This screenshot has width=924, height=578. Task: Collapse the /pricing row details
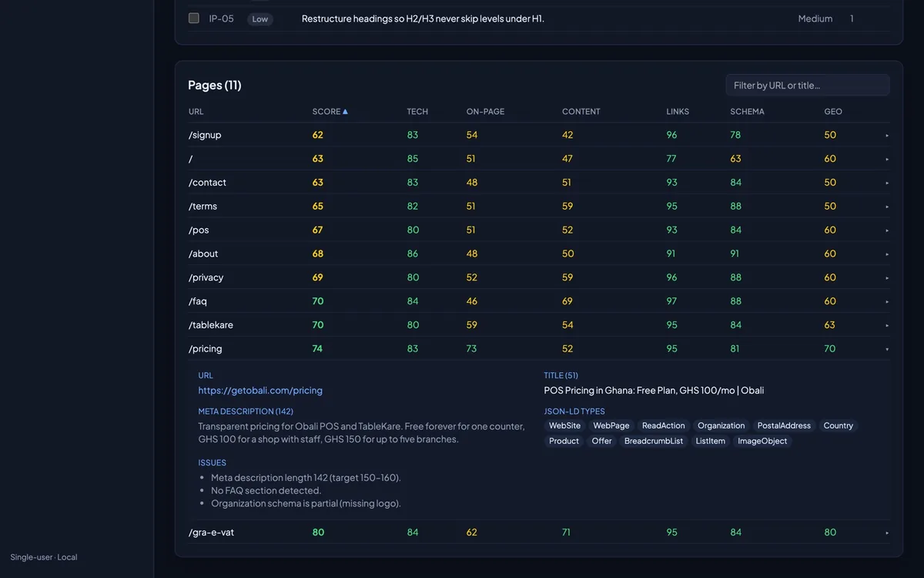pos(887,349)
